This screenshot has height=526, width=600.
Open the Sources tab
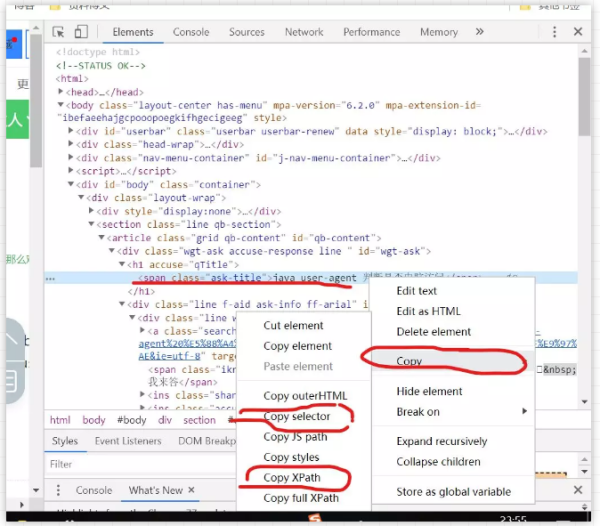pos(246,32)
